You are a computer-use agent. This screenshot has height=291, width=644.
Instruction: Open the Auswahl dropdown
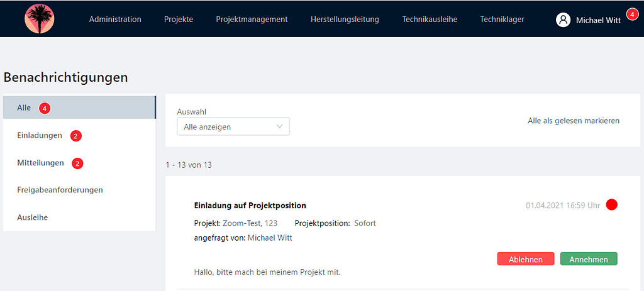[233, 126]
